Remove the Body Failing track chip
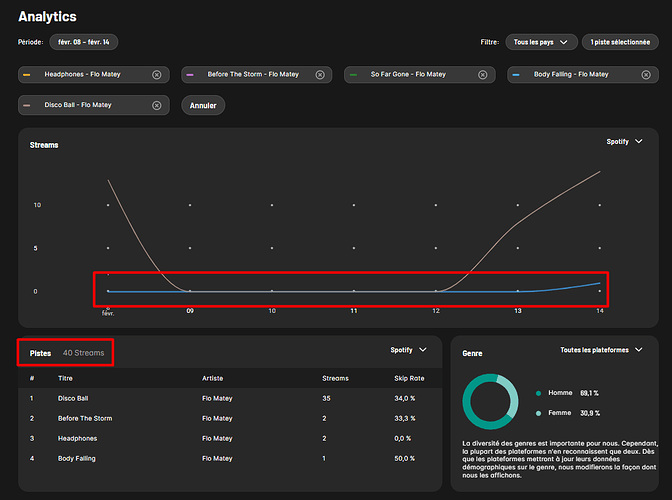The image size is (672, 500). tap(646, 75)
